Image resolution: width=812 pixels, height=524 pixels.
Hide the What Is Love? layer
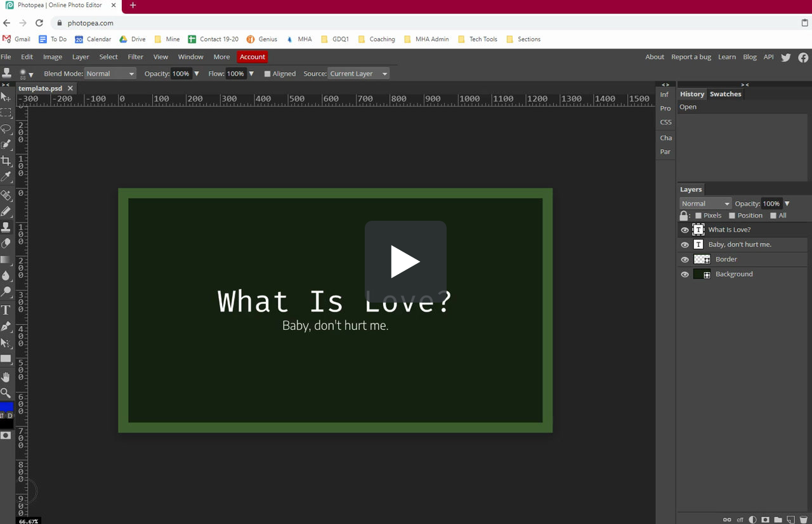click(684, 230)
